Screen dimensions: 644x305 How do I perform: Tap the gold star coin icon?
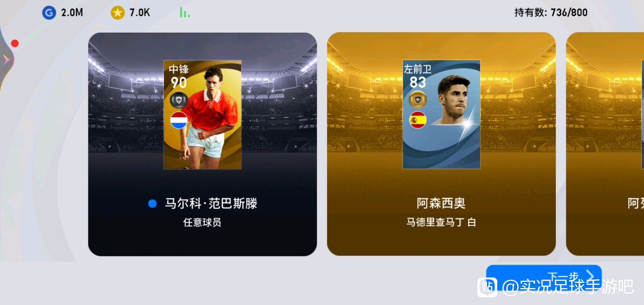click(117, 13)
